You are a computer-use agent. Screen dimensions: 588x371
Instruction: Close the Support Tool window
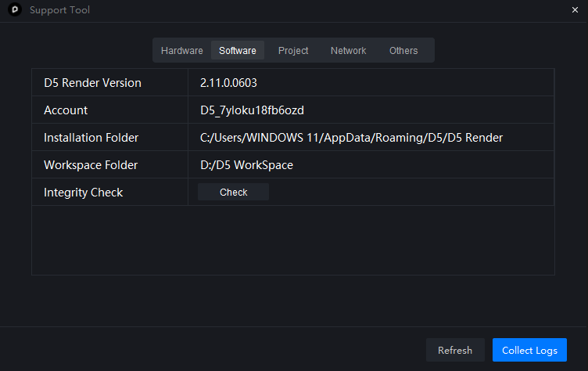pos(575,9)
